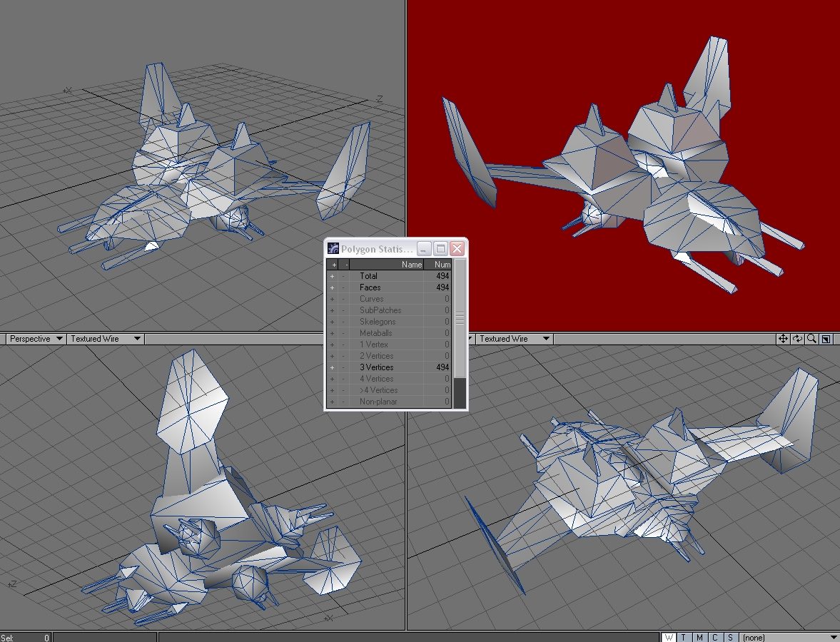Click the Polygon Statistics scrollbar handle

[x=460, y=317]
